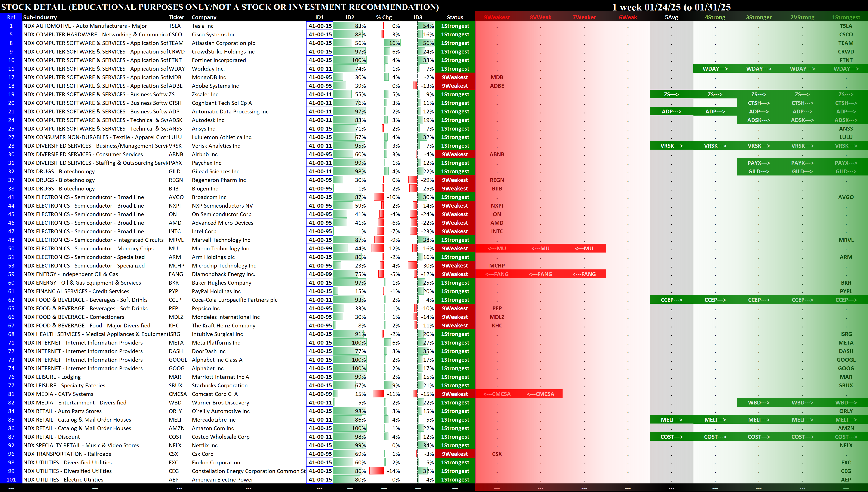
Task: Select Fortinet's 100% ID2 data bar
Action: [x=350, y=60]
